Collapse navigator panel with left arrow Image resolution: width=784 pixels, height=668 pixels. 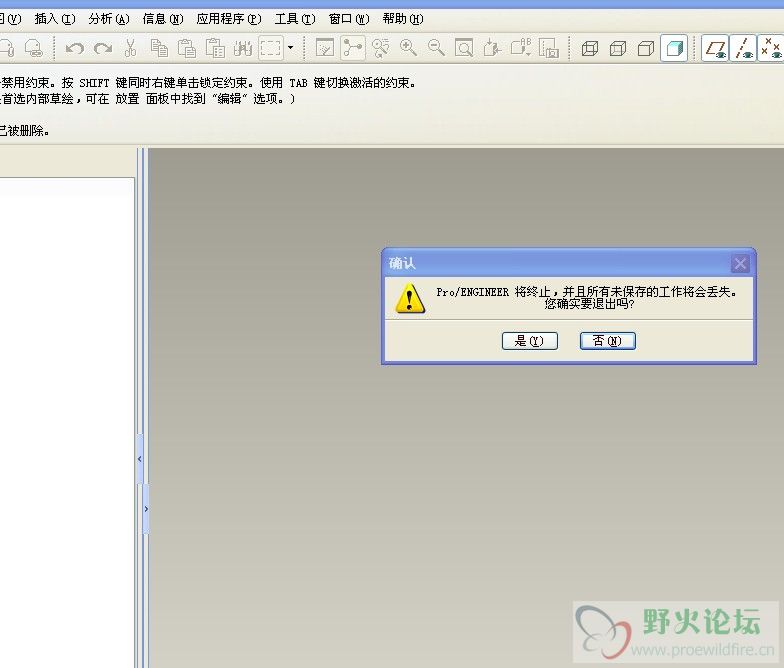pyautogui.click(x=140, y=458)
